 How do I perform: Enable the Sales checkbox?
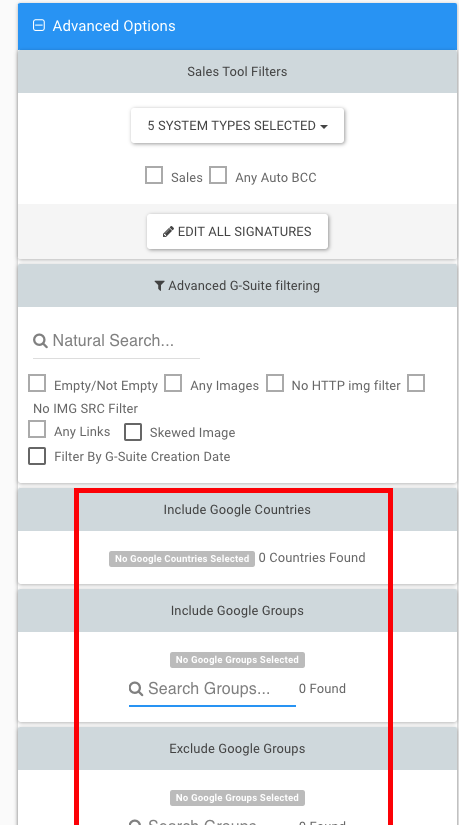[x=154, y=176]
